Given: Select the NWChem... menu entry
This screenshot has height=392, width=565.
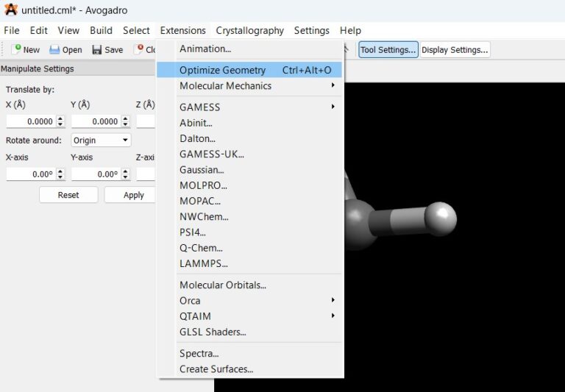Looking at the screenshot, I should coord(249,216).
